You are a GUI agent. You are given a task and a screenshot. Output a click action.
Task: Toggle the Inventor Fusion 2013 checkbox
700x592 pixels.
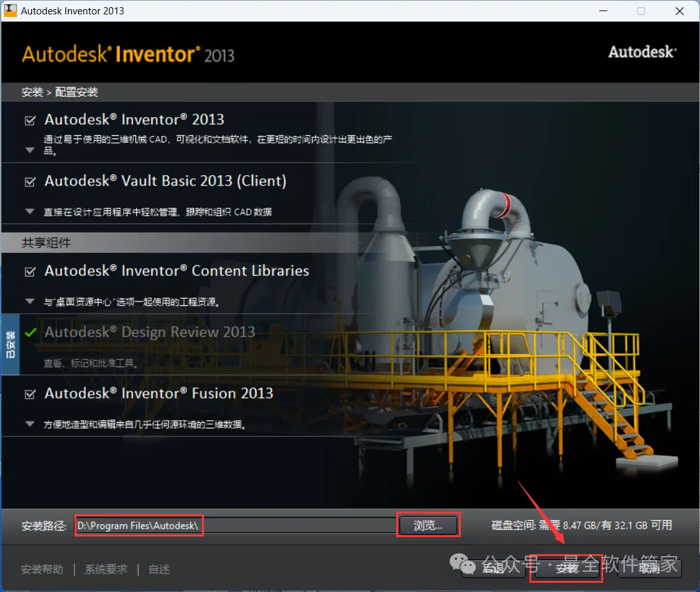coord(30,394)
